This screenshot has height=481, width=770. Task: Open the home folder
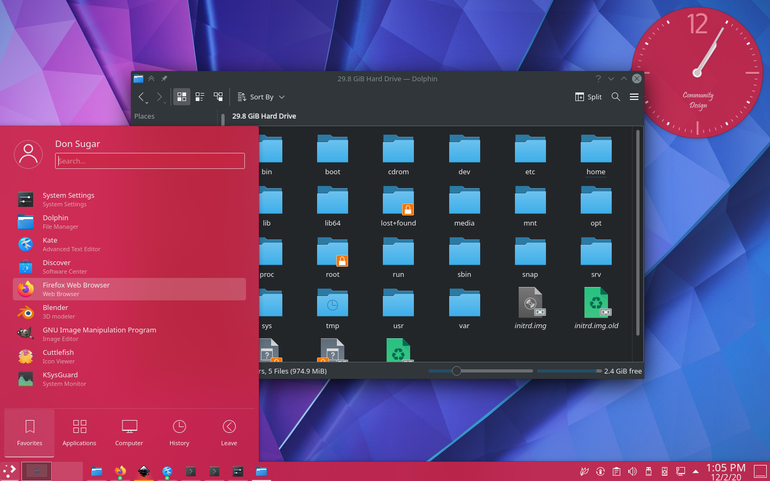(596, 154)
